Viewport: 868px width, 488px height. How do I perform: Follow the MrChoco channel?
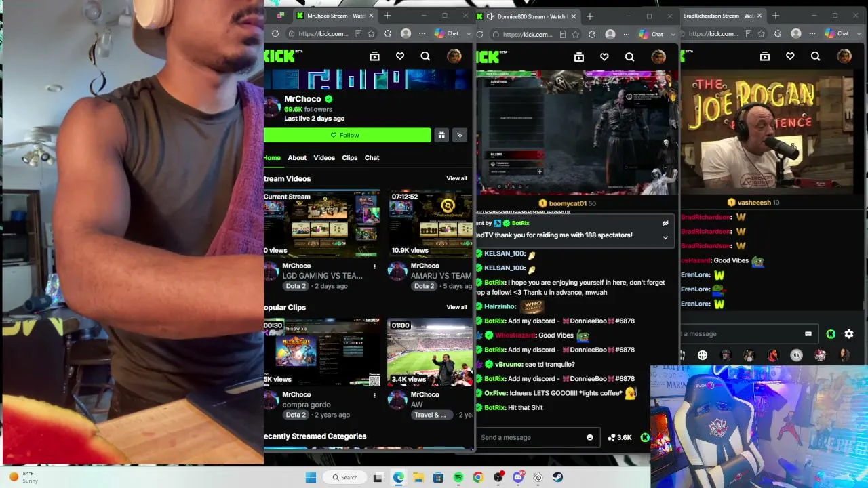click(x=347, y=135)
